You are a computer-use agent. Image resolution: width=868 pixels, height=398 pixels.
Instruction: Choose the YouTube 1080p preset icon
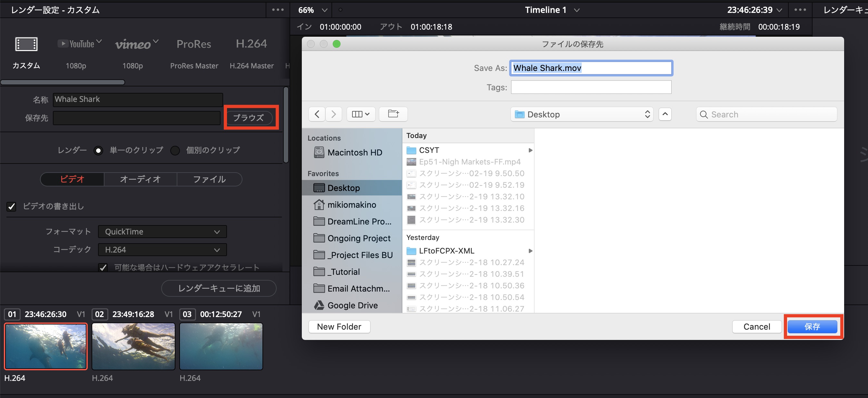pyautogui.click(x=77, y=44)
